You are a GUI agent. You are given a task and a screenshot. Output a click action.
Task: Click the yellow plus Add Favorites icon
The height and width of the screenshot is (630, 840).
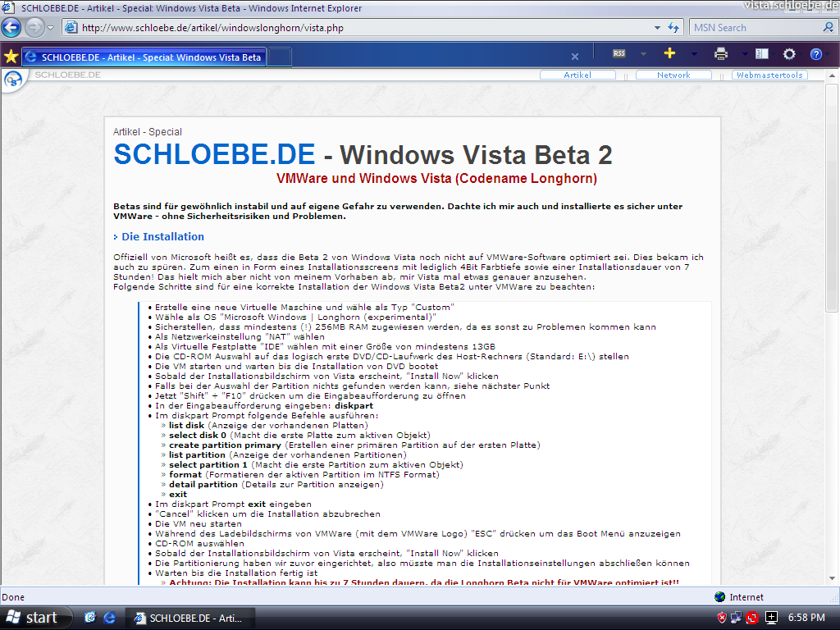pyautogui.click(x=669, y=53)
